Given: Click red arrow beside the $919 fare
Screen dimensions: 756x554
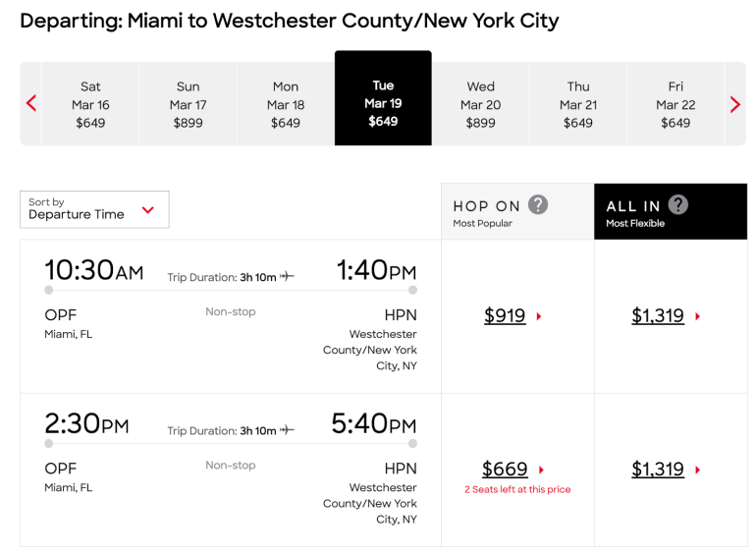Looking at the screenshot, I should tap(540, 317).
